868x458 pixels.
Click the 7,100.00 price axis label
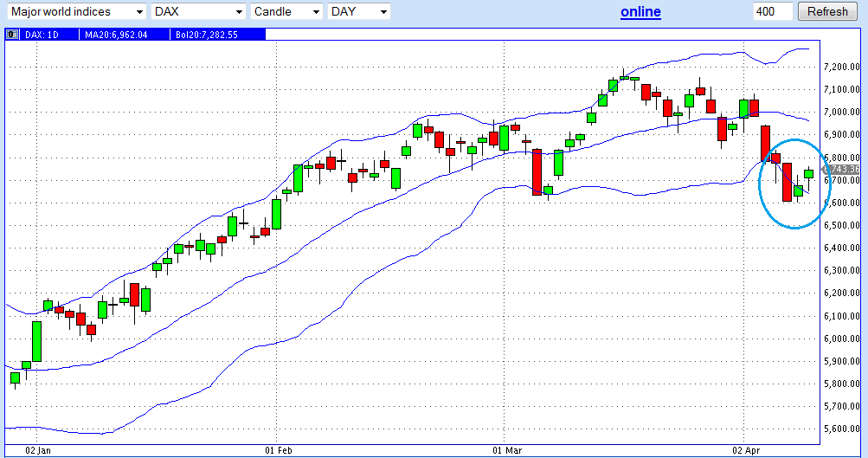pos(841,89)
